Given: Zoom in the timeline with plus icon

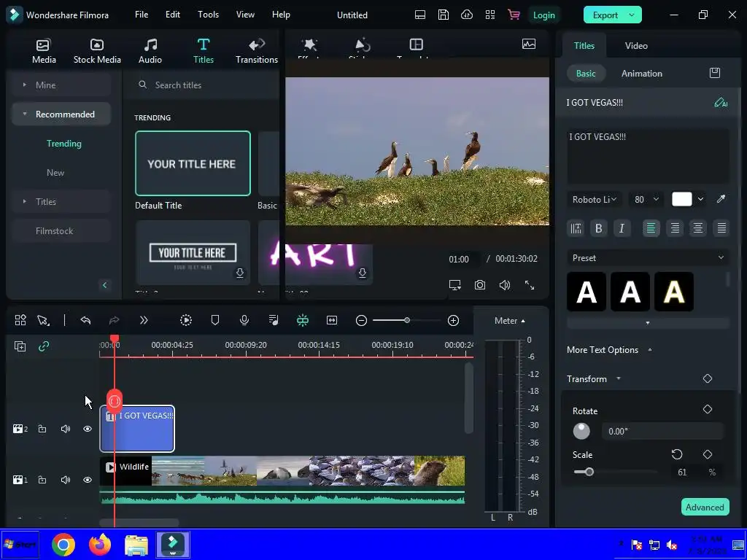Looking at the screenshot, I should [x=453, y=320].
